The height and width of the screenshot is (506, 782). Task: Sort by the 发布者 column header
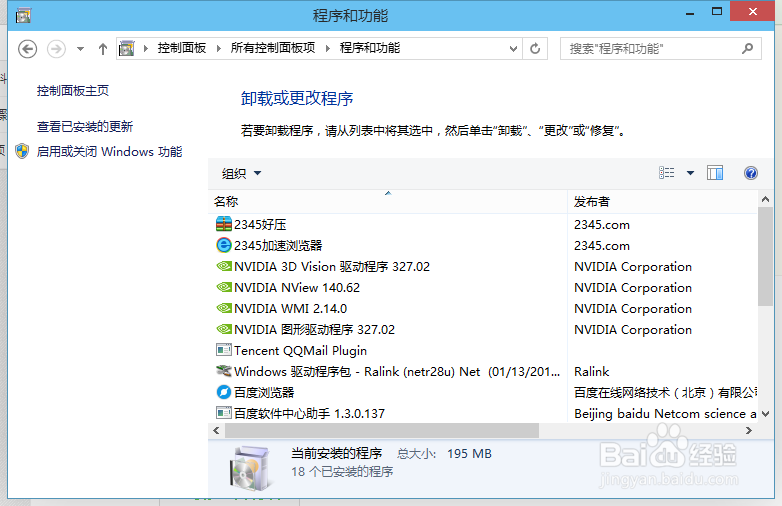(662, 201)
